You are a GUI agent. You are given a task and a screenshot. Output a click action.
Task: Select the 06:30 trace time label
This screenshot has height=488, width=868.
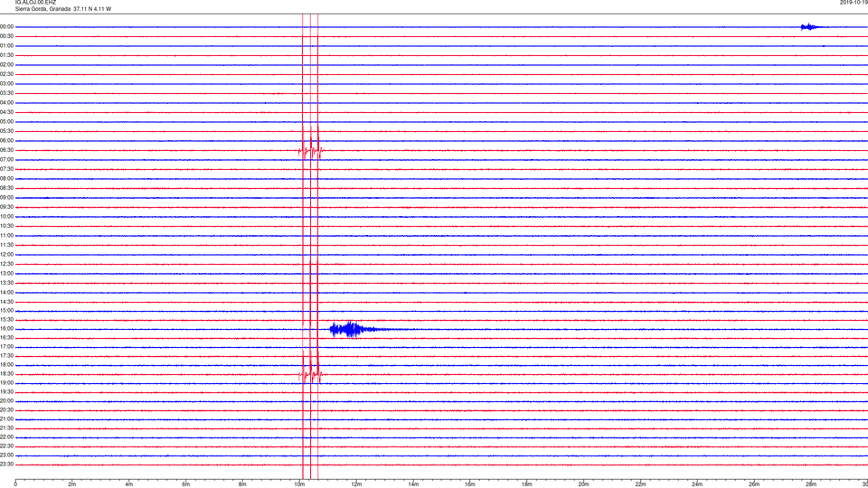[x=7, y=150]
